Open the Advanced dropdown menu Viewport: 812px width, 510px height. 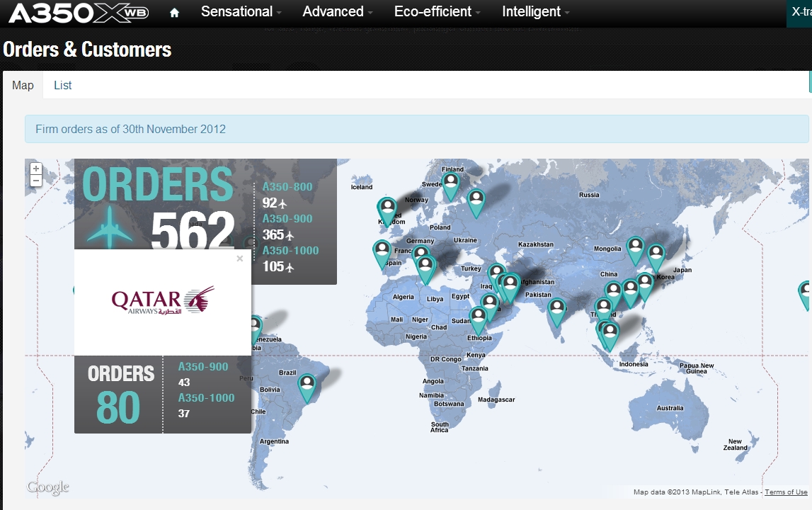point(338,11)
